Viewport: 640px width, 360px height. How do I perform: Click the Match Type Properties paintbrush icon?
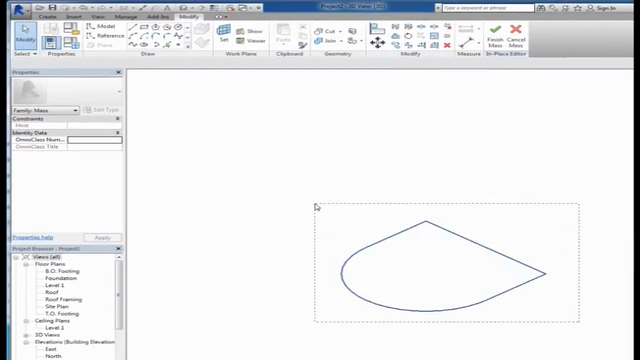(x=303, y=45)
